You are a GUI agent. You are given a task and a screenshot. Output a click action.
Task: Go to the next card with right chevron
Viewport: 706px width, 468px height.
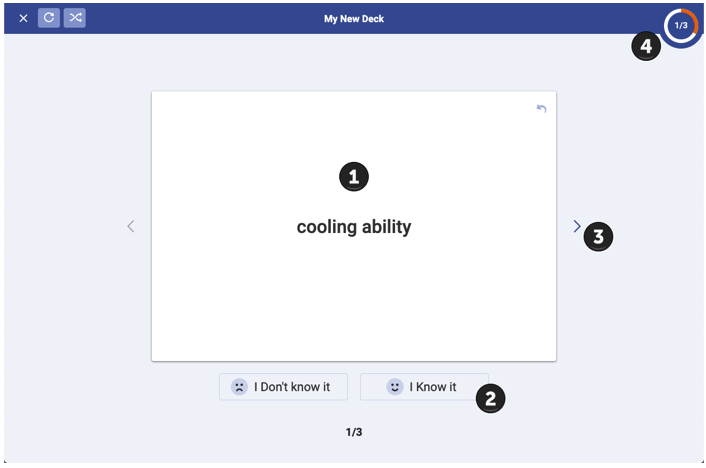click(577, 226)
